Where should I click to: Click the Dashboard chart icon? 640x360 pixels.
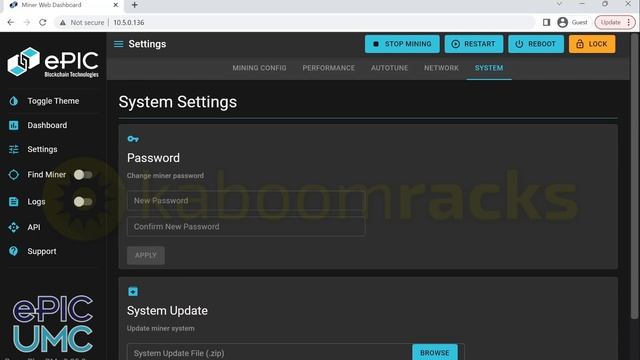click(13, 125)
